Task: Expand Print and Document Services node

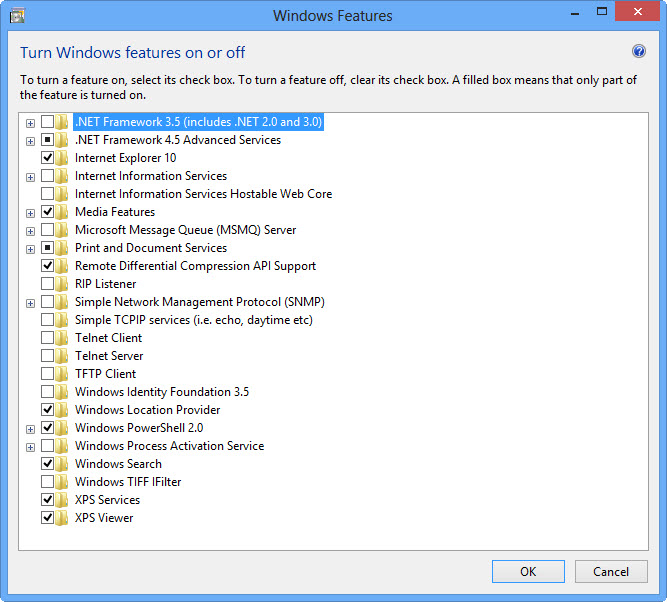Action: tap(30, 249)
